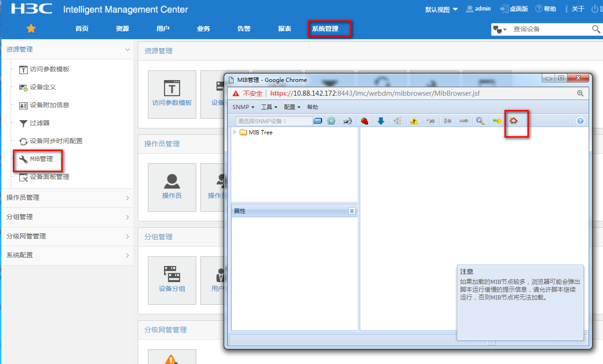This screenshot has width=603, height=364.
Task: Click the magnifier icon in device search box
Action: (596, 29)
